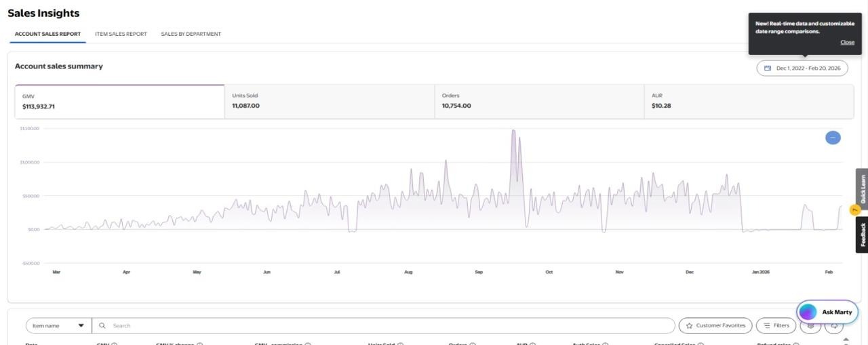
Task: Open the Quick Learn side panel
Action: pyautogui.click(x=863, y=189)
